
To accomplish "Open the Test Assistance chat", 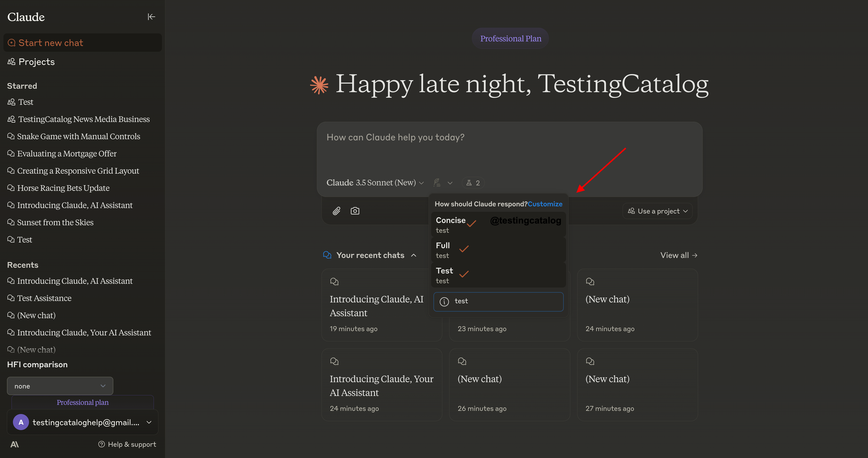I will pyautogui.click(x=39, y=298).
